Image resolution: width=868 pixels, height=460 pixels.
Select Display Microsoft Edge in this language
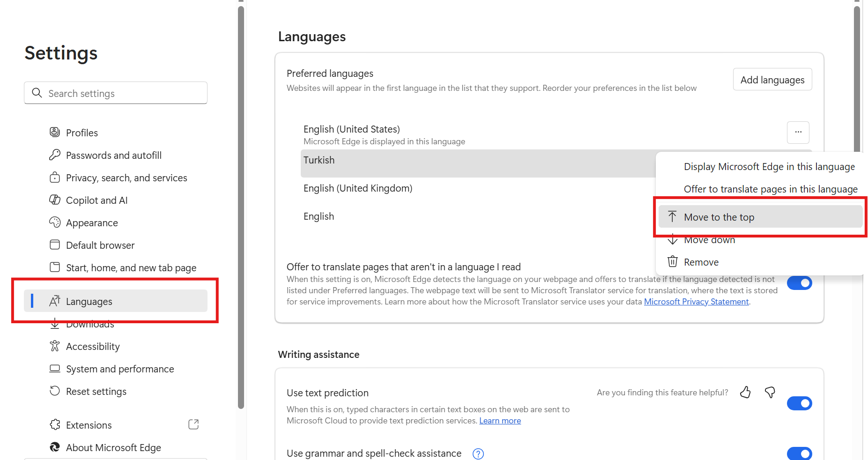pos(769,167)
